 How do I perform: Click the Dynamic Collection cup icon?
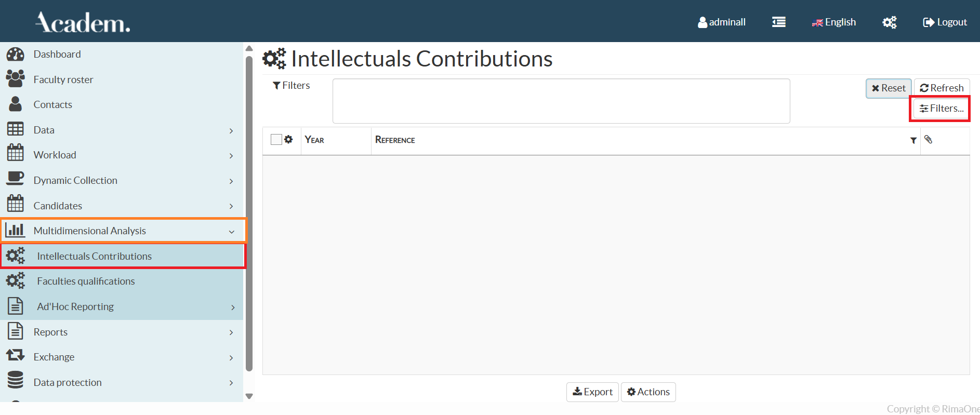click(16, 179)
